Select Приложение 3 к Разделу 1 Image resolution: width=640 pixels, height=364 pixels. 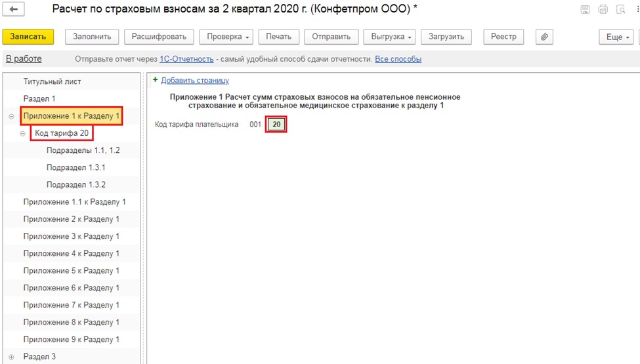(x=72, y=236)
